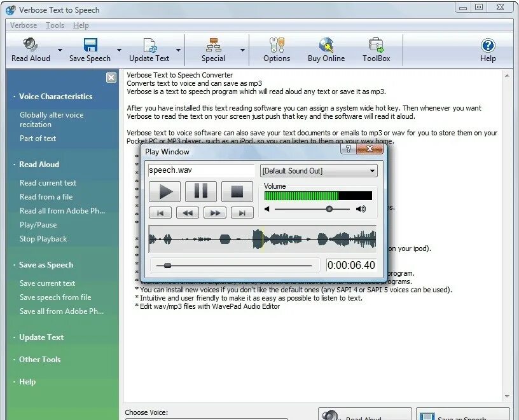
Task: Open the Help menu in menu bar
Action: (81, 25)
